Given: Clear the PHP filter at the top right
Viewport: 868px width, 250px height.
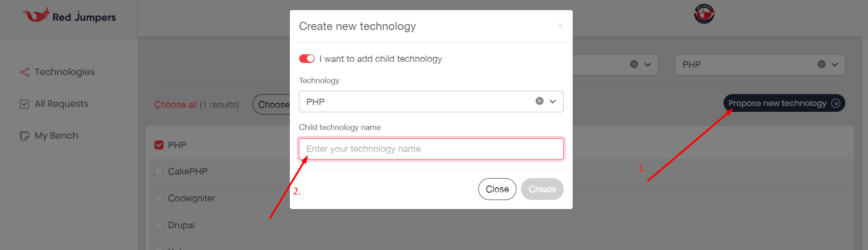Looking at the screenshot, I should click(821, 64).
